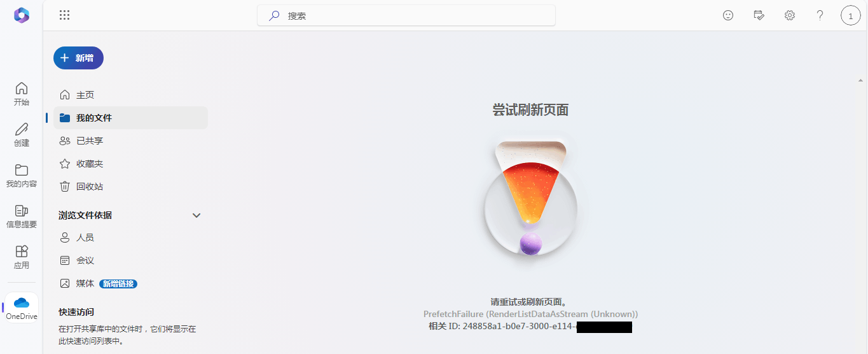Browse files by 媒体
This screenshot has height=354, width=868.
[x=130, y=283]
